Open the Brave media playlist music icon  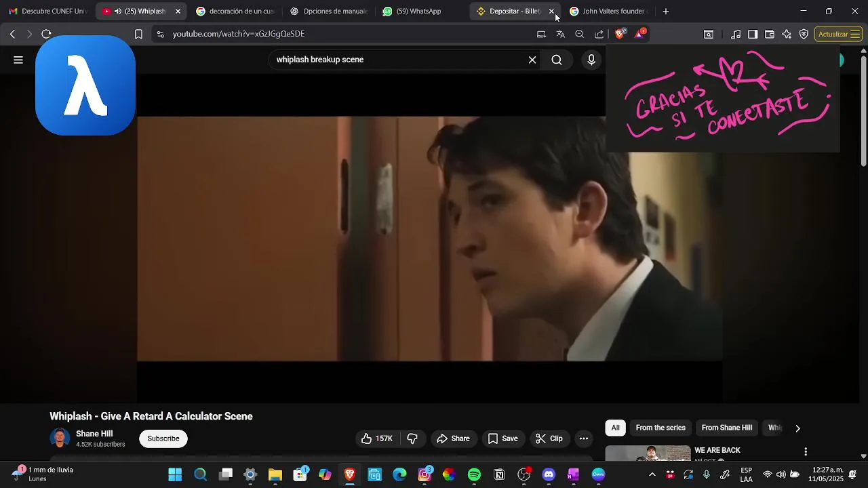[x=736, y=34]
